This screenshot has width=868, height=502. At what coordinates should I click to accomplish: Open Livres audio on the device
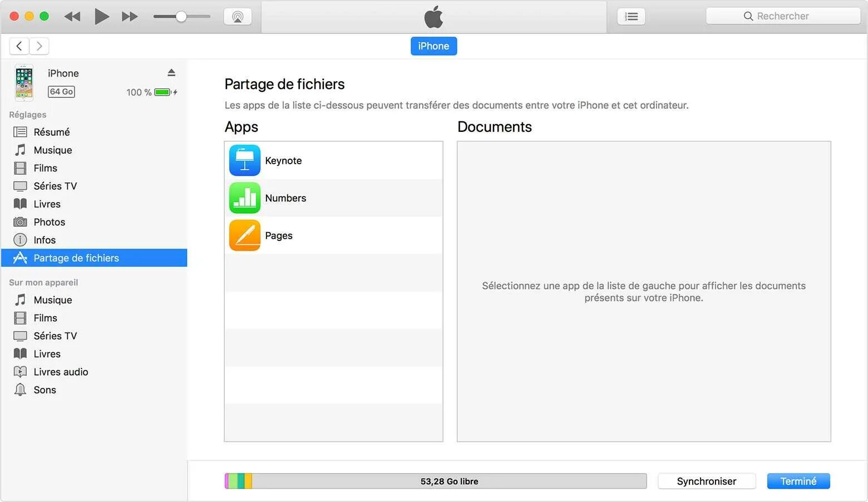[x=61, y=372]
